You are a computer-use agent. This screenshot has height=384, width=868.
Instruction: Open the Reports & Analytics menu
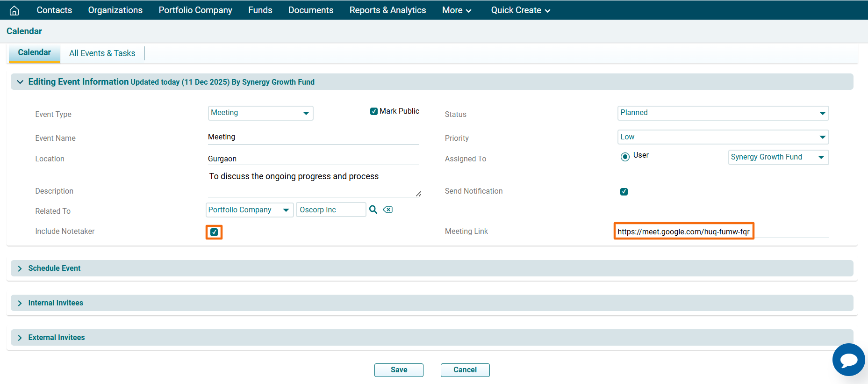coord(387,10)
